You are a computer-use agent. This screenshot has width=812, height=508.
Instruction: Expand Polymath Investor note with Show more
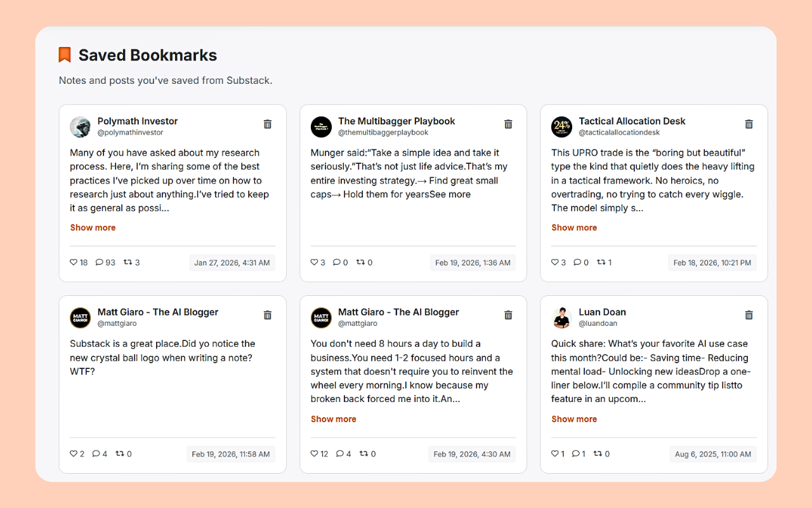click(x=93, y=227)
